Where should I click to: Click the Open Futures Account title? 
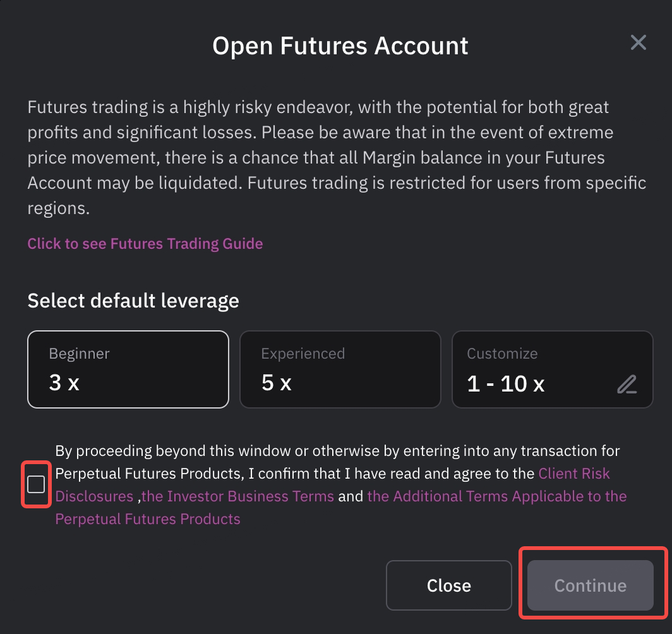pyautogui.click(x=340, y=46)
